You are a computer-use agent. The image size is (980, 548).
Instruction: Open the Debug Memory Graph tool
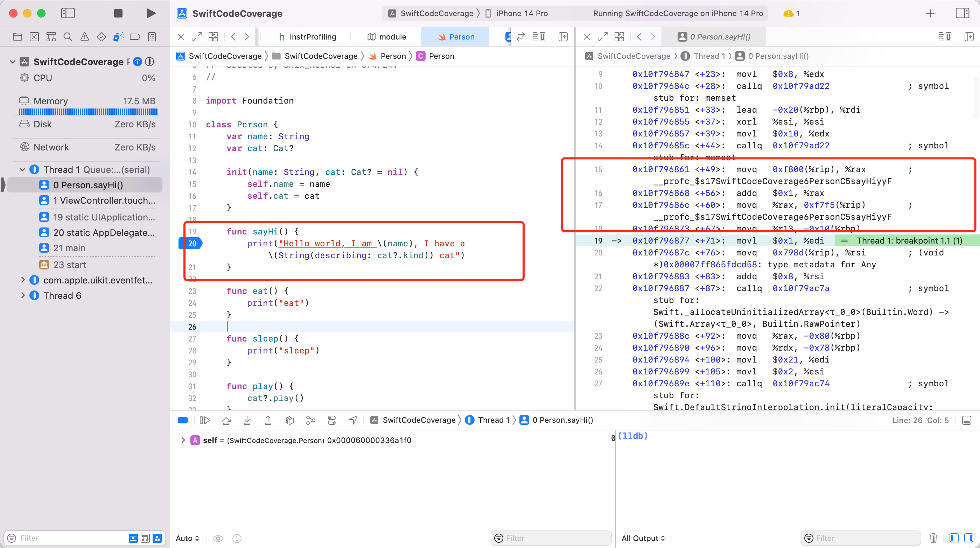point(310,420)
